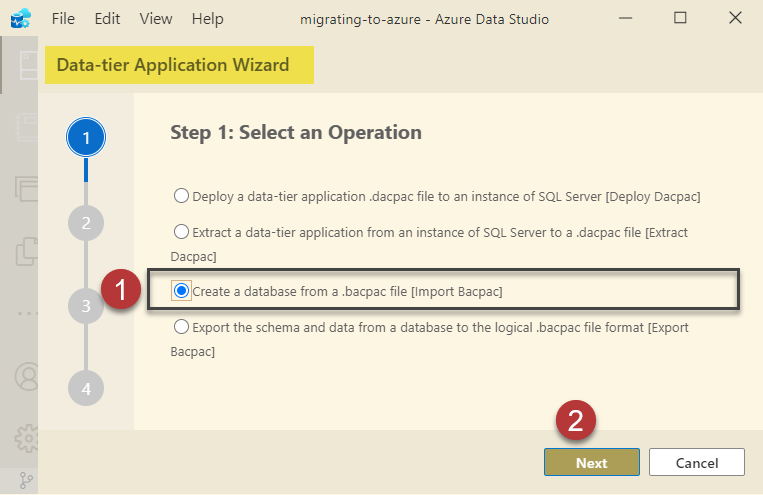Image resolution: width=763 pixels, height=495 pixels.
Task: Choose Export Bacpac radio option
Action: [181, 327]
